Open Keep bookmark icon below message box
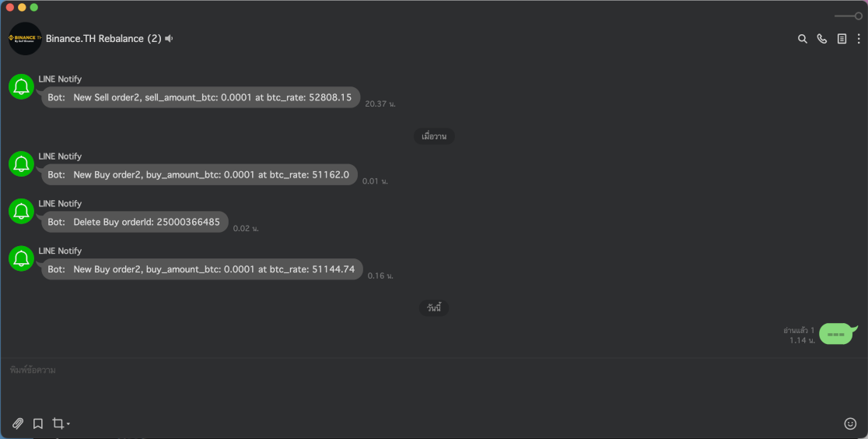 [x=37, y=423]
